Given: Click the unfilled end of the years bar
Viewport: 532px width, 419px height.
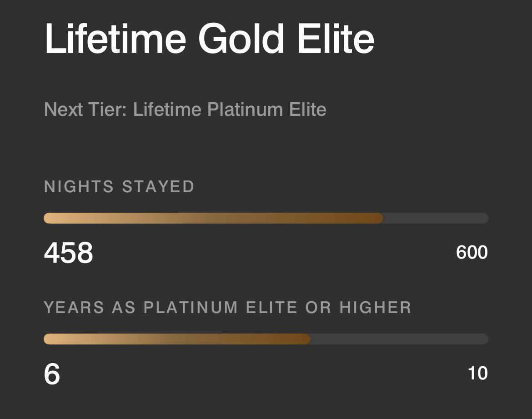Looking at the screenshot, I should point(400,339).
